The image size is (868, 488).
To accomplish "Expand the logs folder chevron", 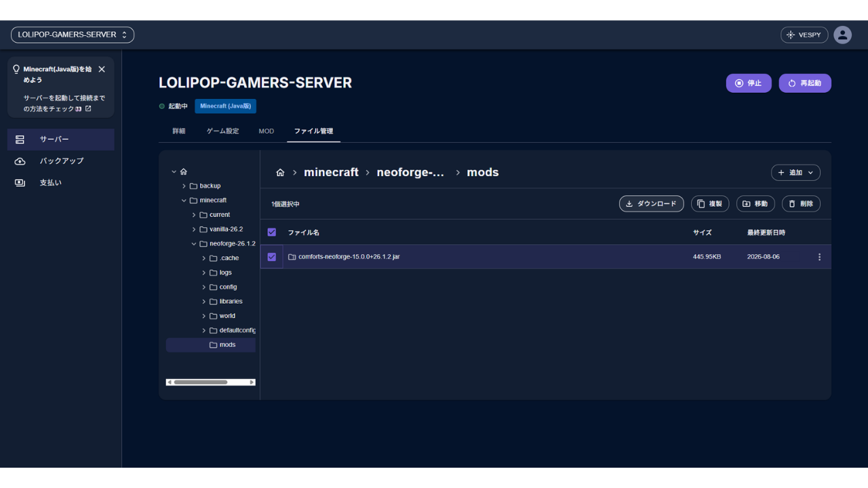I will coord(204,272).
